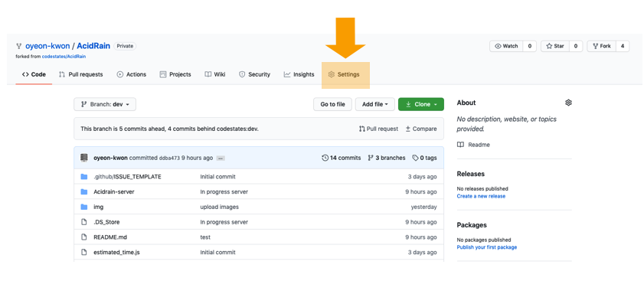Viewport: 644px width, 281px height.
Task: Go to the Actions tab
Action: 132,74
